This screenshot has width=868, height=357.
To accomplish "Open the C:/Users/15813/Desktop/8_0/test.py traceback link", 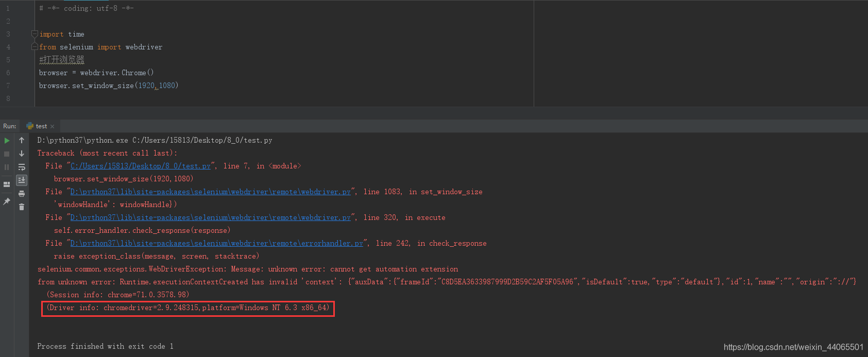I will (141, 166).
